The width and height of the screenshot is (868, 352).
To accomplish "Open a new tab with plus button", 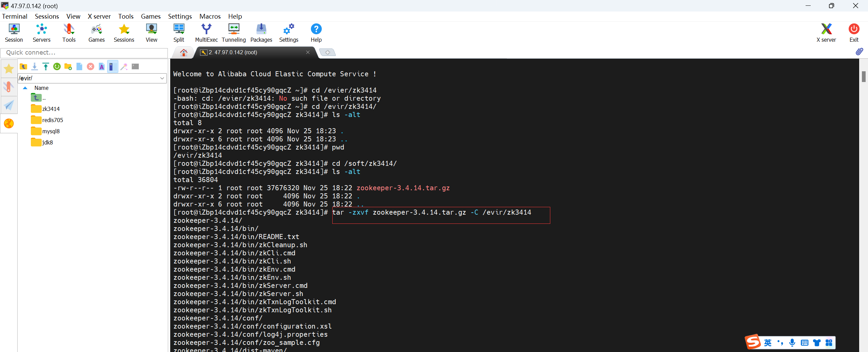I will (x=328, y=53).
